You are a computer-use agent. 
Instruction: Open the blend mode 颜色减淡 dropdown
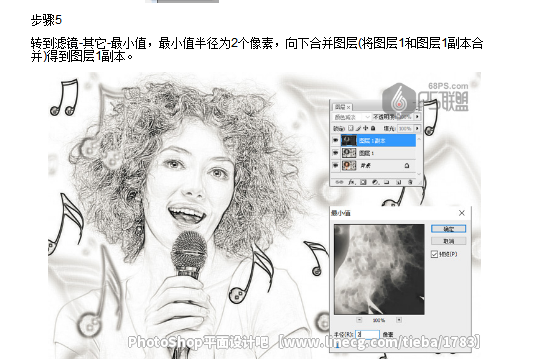pyautogui.click(x=352, y=117)
